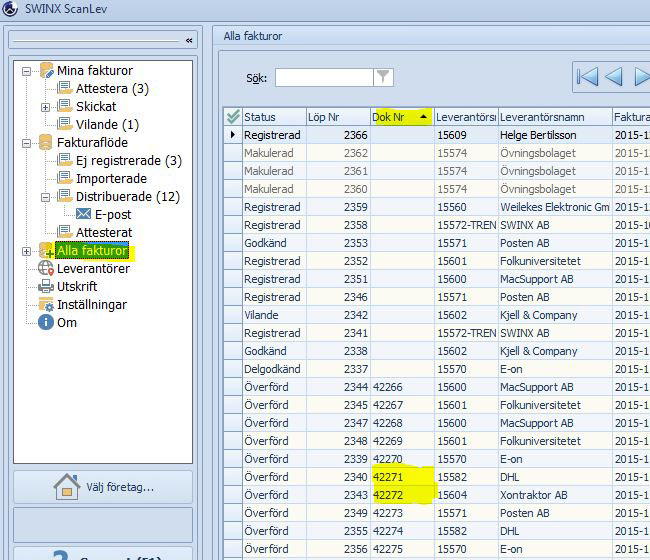Viewport: 650px width, 560px height.
Task: Select Helge Bertilsson supplier cell
Action: [555, 135]
